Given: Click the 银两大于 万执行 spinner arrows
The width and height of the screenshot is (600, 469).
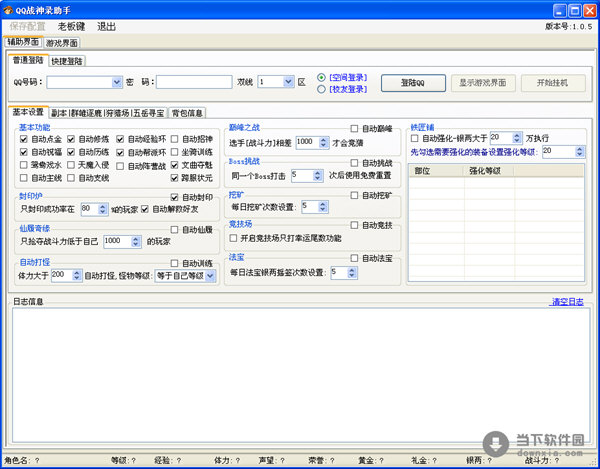Looking at the screenshot, I should (517, 138).
